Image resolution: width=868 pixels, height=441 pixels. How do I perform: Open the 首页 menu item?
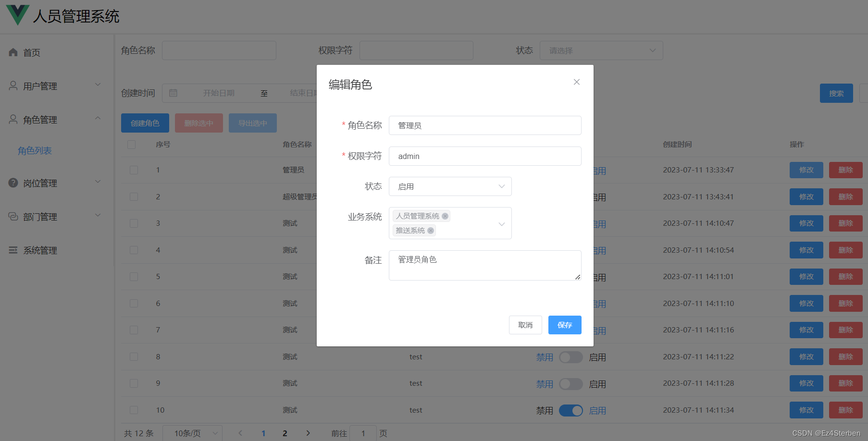point(57,52)
